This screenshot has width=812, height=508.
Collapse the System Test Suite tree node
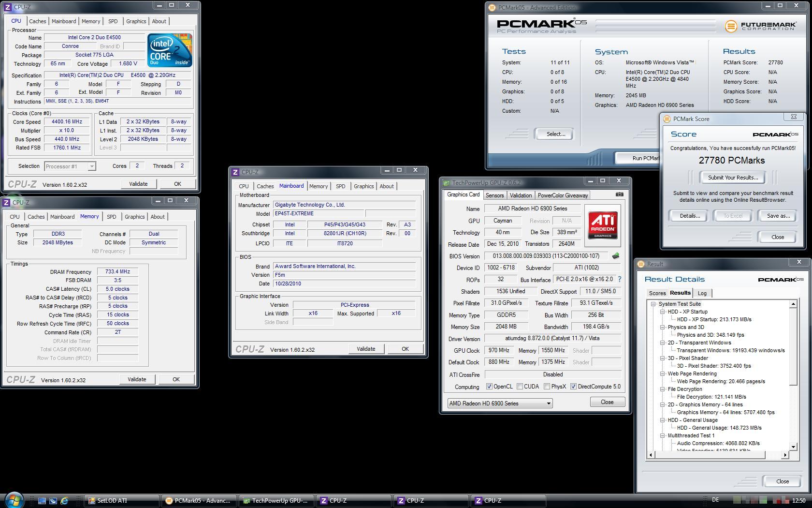[x=653, y=304]
